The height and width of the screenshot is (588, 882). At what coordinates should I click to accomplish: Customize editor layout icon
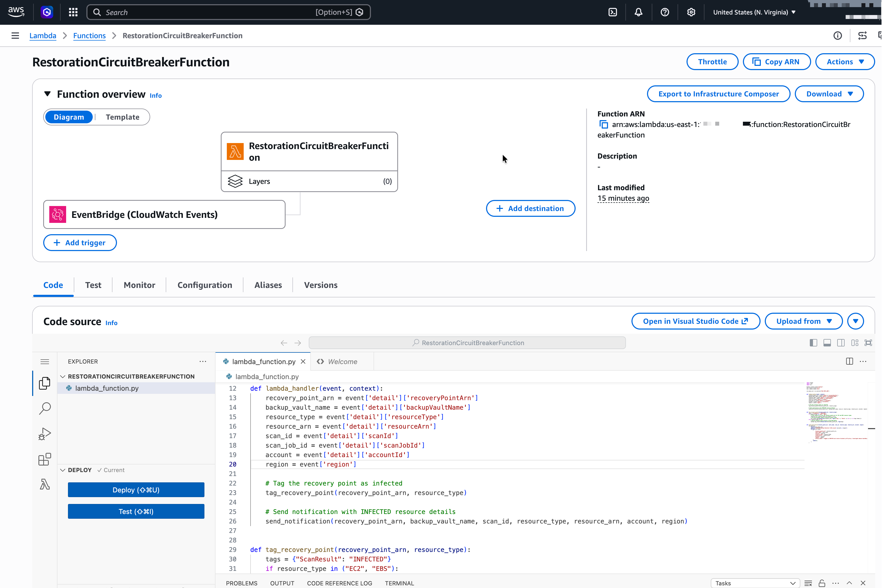[855, 343]
